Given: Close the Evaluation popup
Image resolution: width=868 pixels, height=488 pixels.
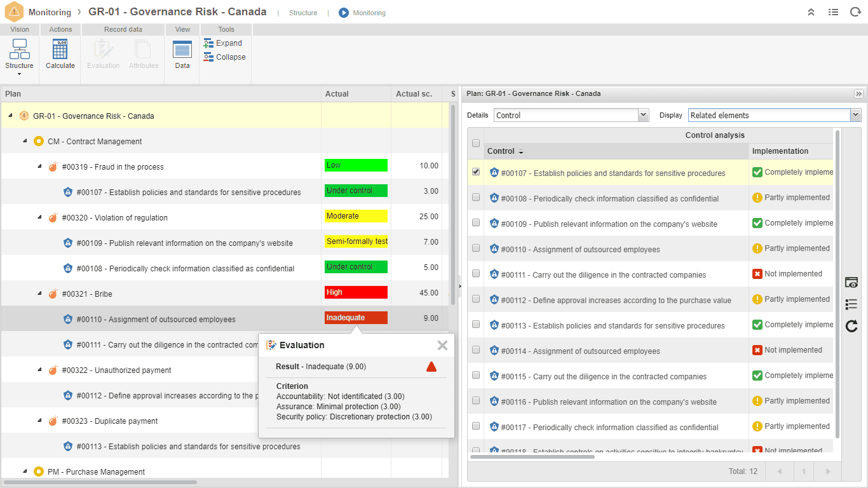Looking at the screenshot, I should click(x=443, y=345).
